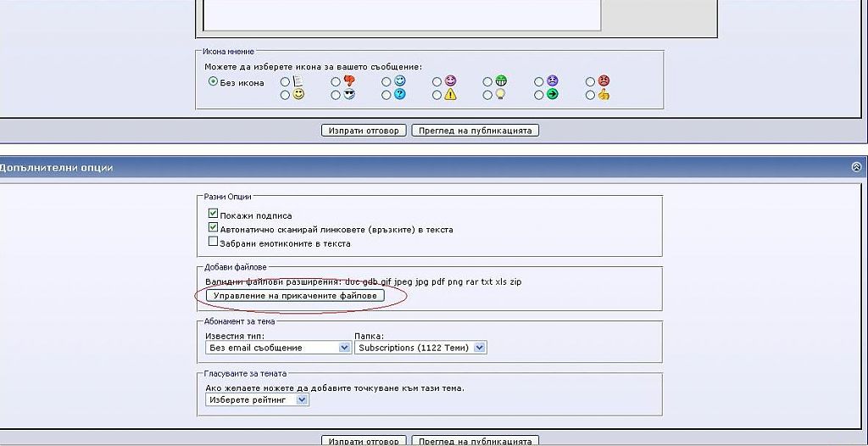Click the light bulb idea icon
The height and width of the screenshot is (446, 868).
(501, 94)
